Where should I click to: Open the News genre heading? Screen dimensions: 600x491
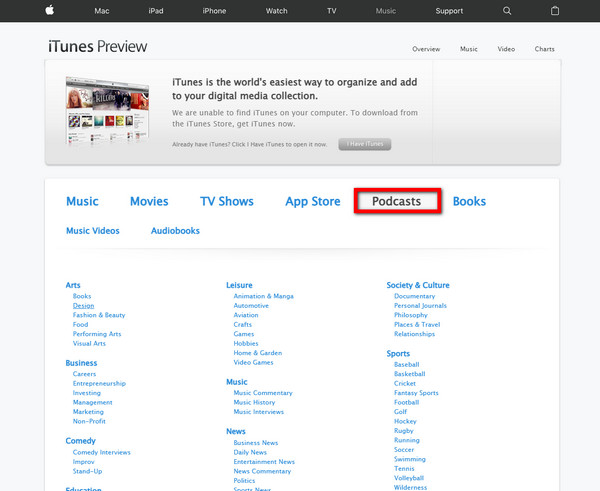click(236, 431)
